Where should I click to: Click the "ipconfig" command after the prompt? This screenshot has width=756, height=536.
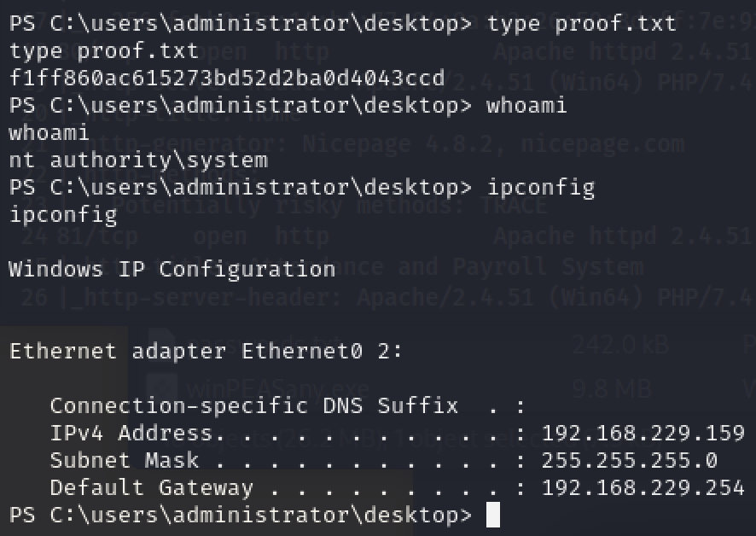click(540, 188)
